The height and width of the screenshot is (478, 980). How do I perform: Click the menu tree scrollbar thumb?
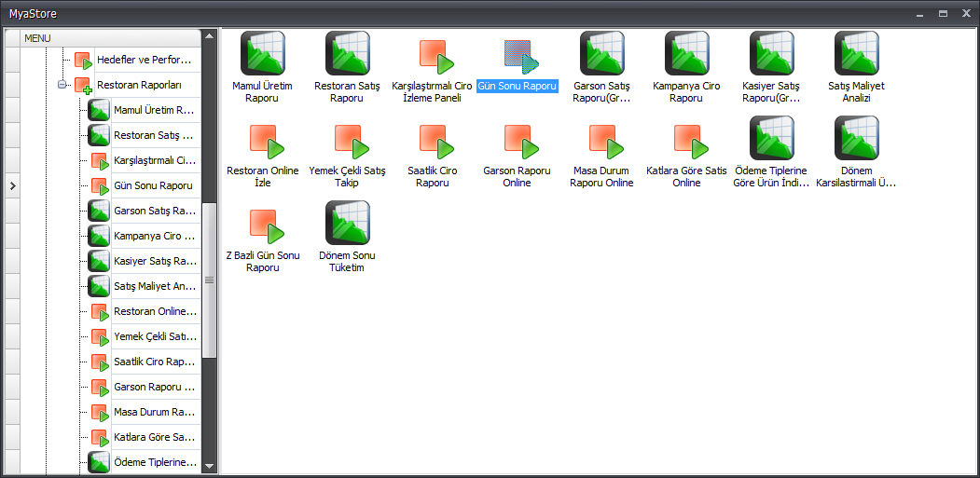[210, 280]
